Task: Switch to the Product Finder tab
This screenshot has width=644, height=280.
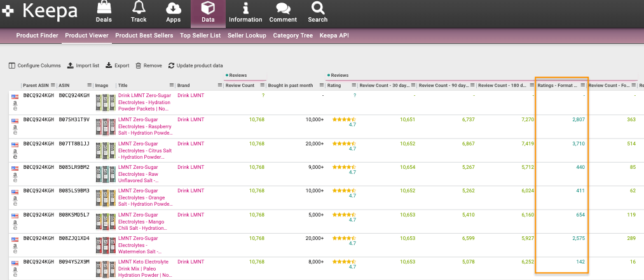Action: (38, 36)
